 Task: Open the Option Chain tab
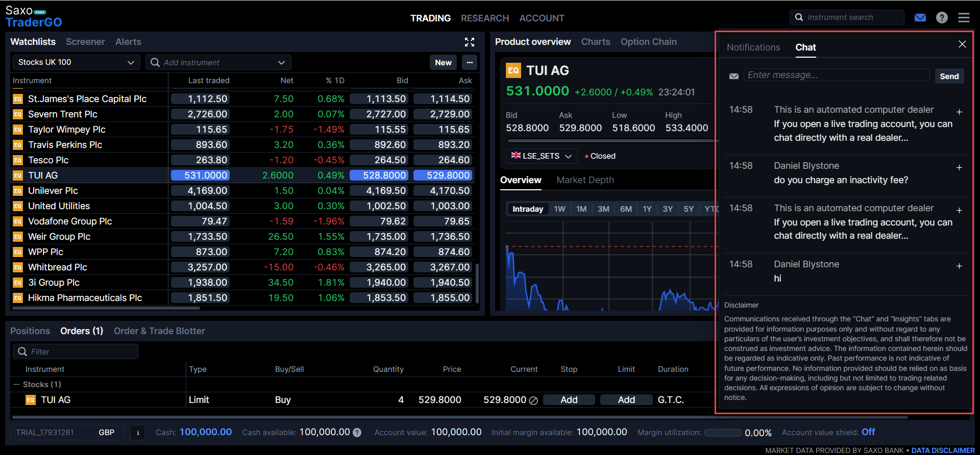pyautogui.click(x=649, y=42)
